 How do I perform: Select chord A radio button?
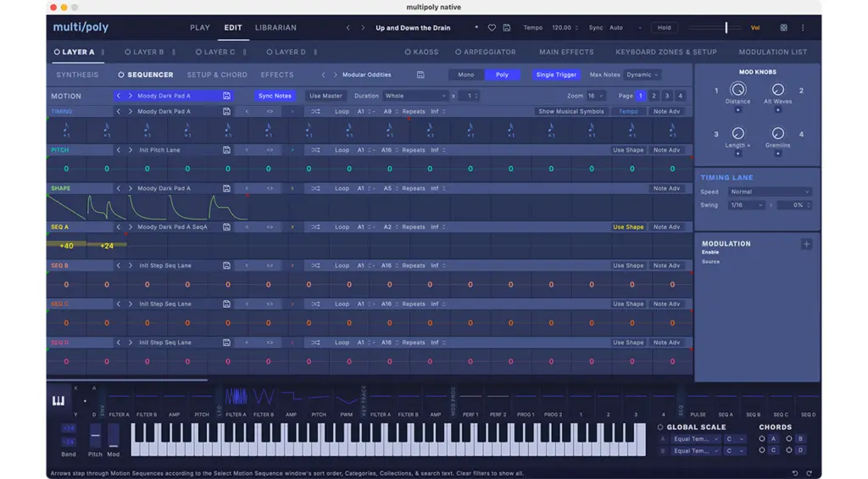[x=762, y=439]
